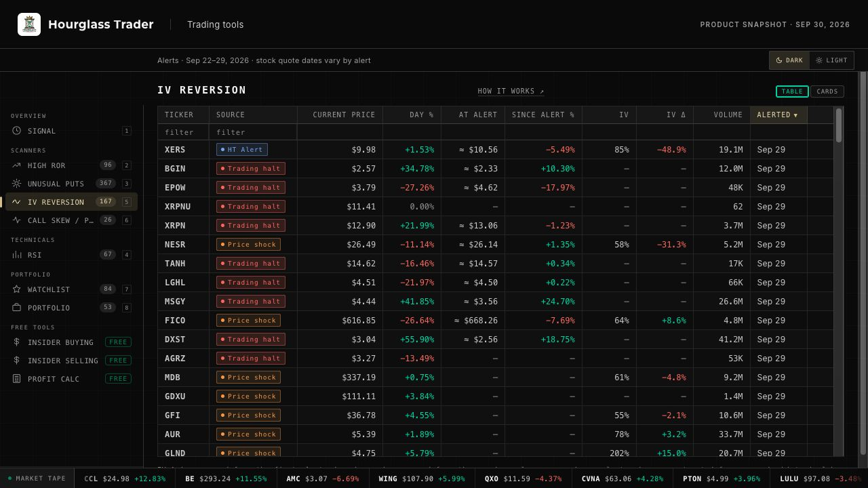Select the Cards view
This screenshot has height=488, width=868.
827,91
